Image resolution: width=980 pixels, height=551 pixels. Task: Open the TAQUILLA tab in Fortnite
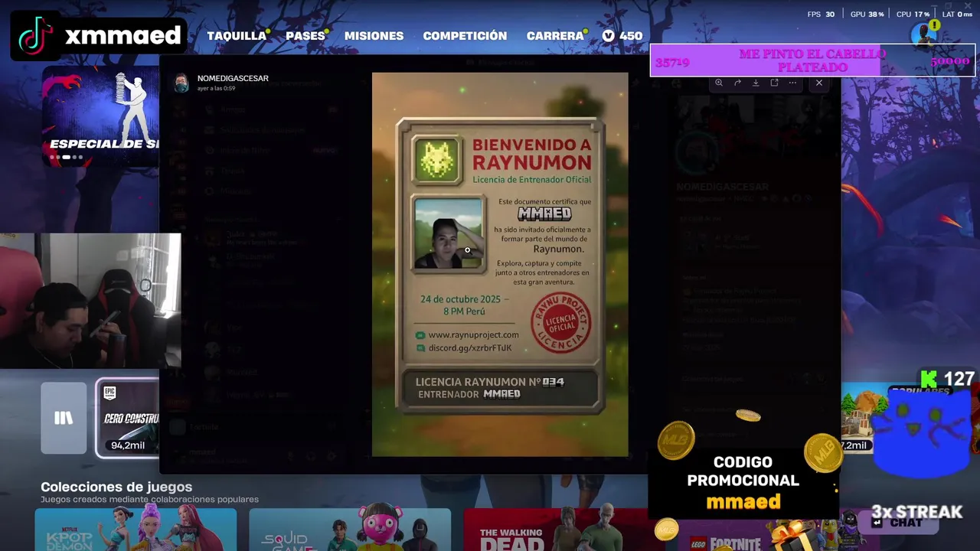[x=237, y=36]
